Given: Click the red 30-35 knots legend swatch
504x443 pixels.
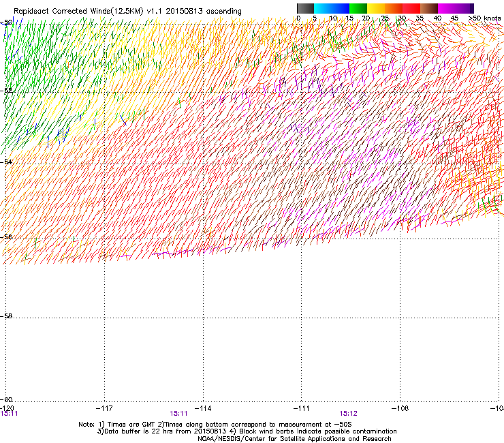Looking at the screenshot, I should pos(411,8).
